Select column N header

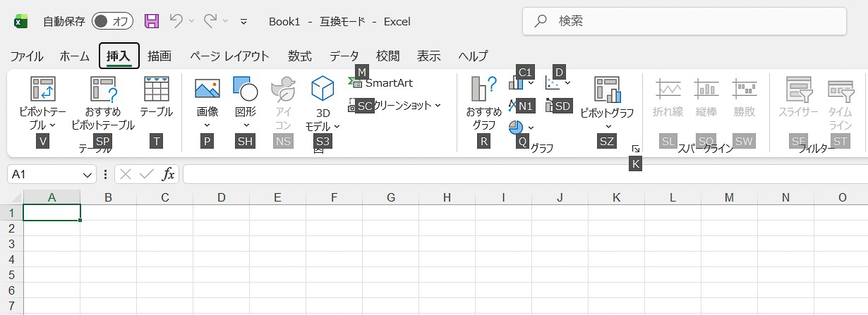785,197
